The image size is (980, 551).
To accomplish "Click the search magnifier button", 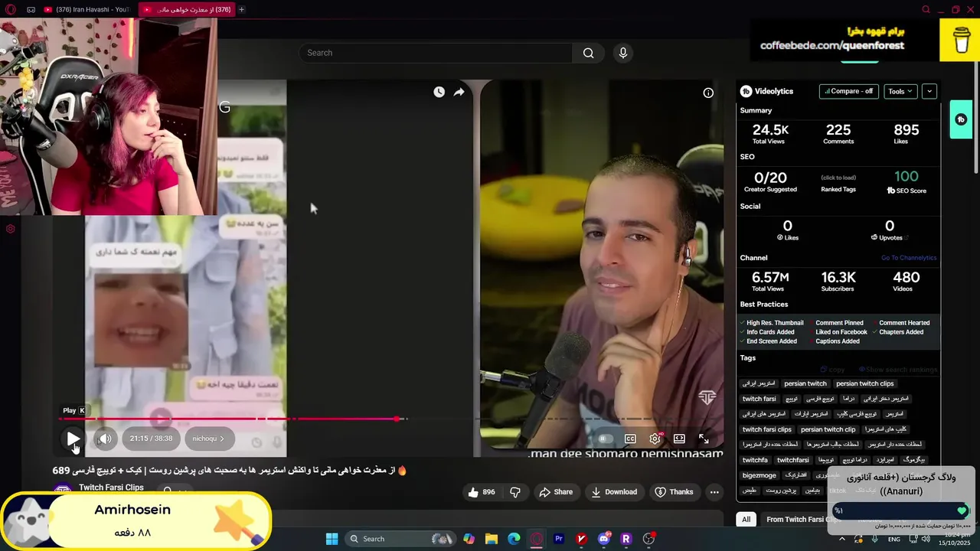I will point(588,53).
